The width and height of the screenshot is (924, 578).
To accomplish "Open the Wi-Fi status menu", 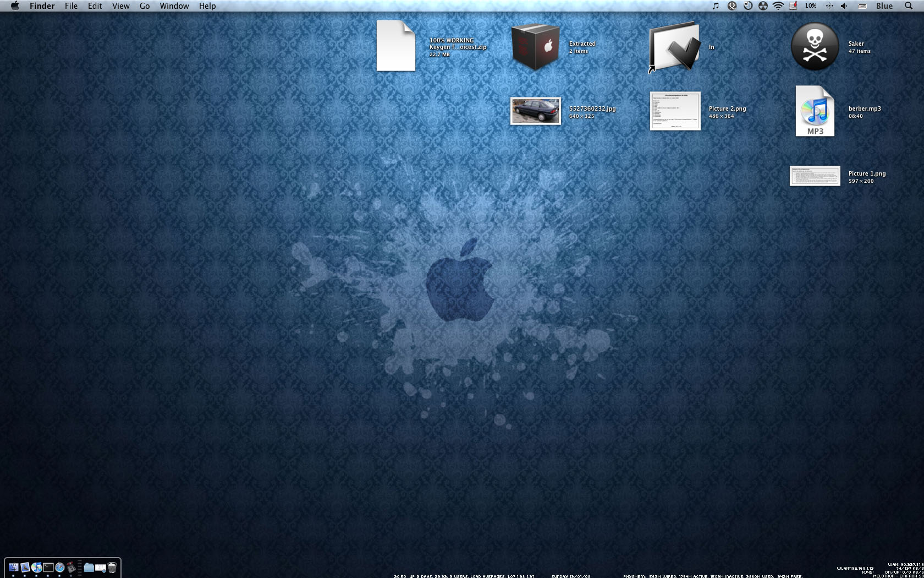I will point(778,6).
